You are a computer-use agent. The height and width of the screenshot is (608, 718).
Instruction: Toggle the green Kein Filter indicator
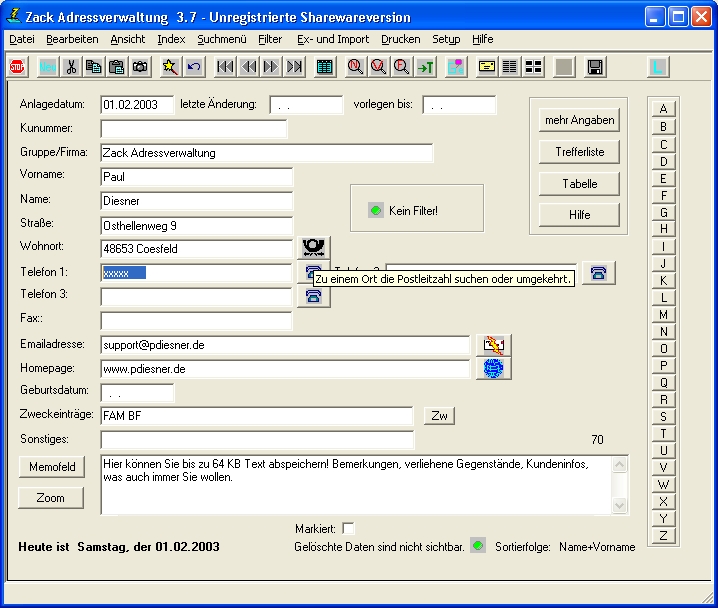375,211
